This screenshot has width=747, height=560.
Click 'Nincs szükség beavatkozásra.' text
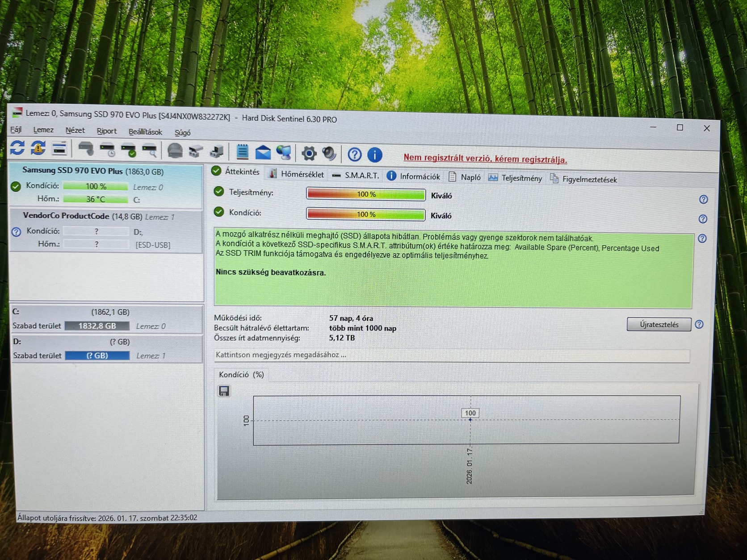pos(271,272)
